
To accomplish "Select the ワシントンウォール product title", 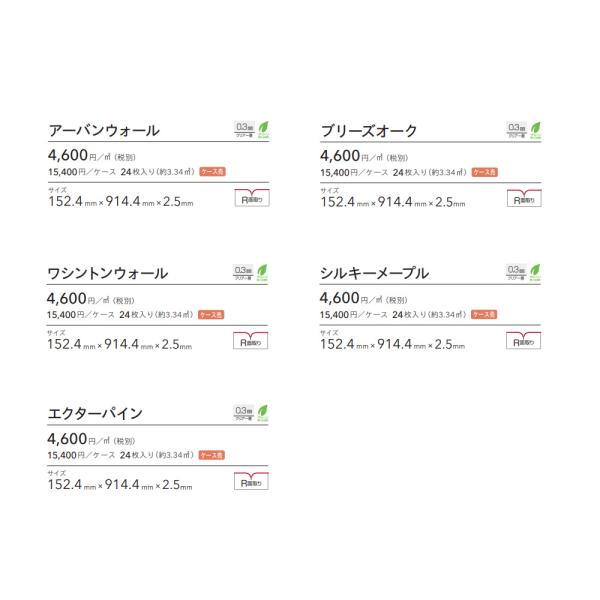I will [108, 273].
